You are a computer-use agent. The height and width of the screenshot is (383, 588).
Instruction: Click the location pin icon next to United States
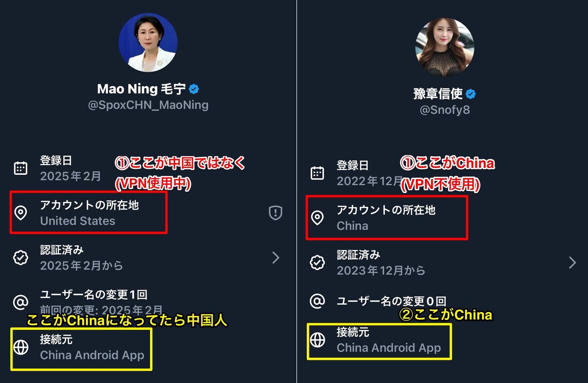tap(21, 213)
